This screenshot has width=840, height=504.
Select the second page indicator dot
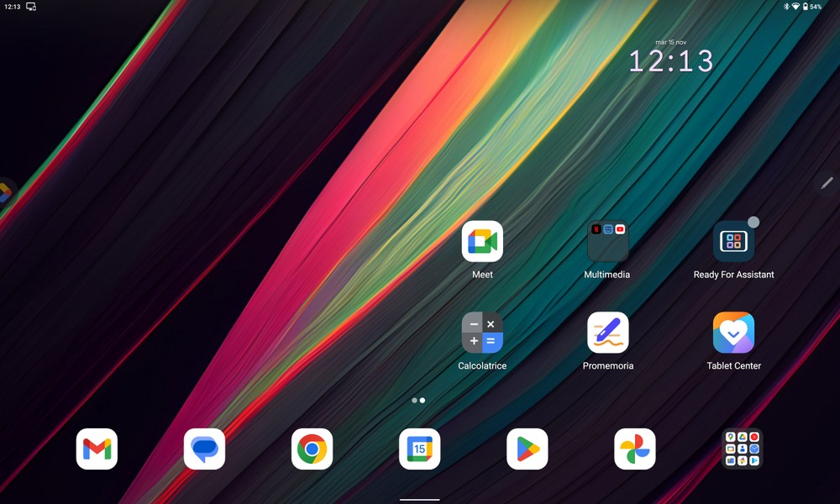(423, 400)
